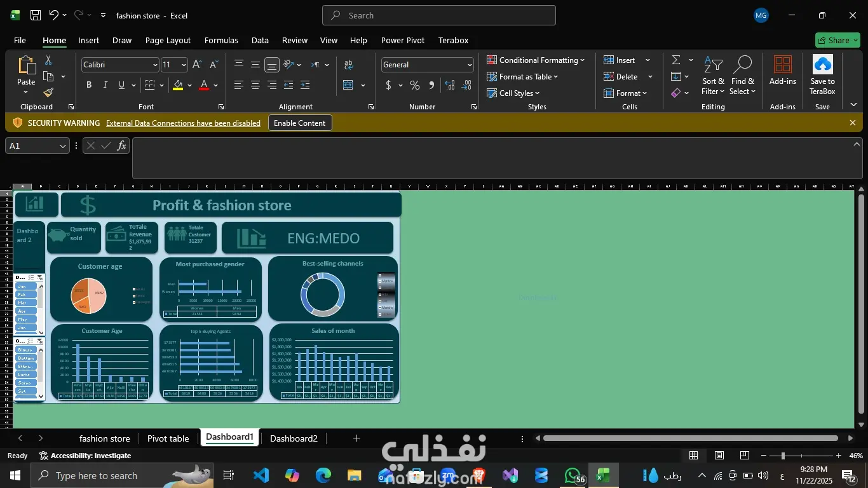Expand the Cell Styles menu
This screenshot has height=488, width=868.
(x=513, y=93)
